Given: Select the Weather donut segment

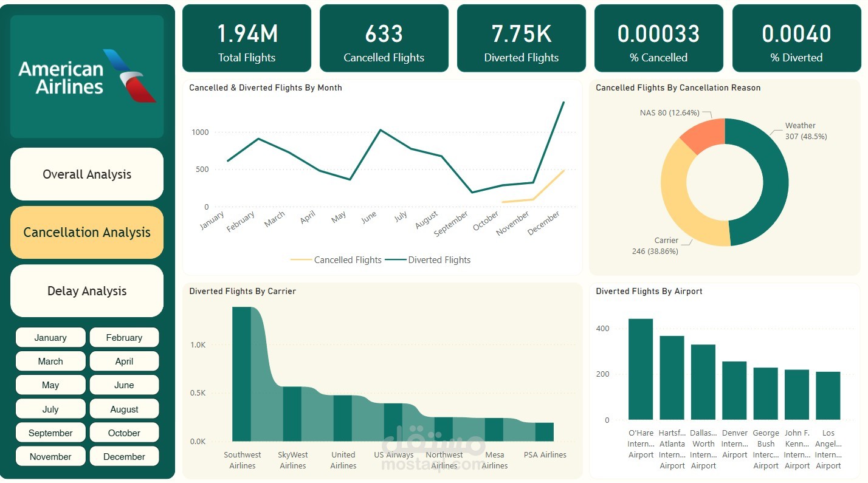Looking at the screenshot, I should coord(776,182).
